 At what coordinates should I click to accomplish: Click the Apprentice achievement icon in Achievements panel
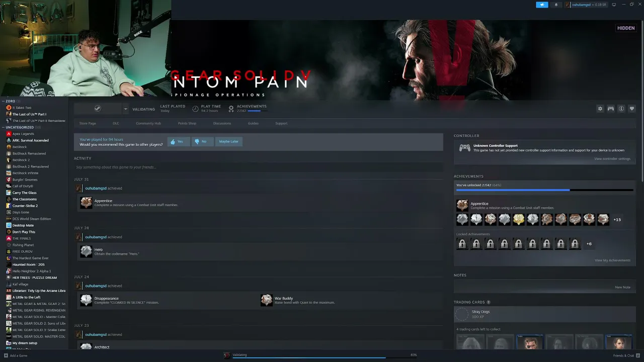[x=462, y=205]
